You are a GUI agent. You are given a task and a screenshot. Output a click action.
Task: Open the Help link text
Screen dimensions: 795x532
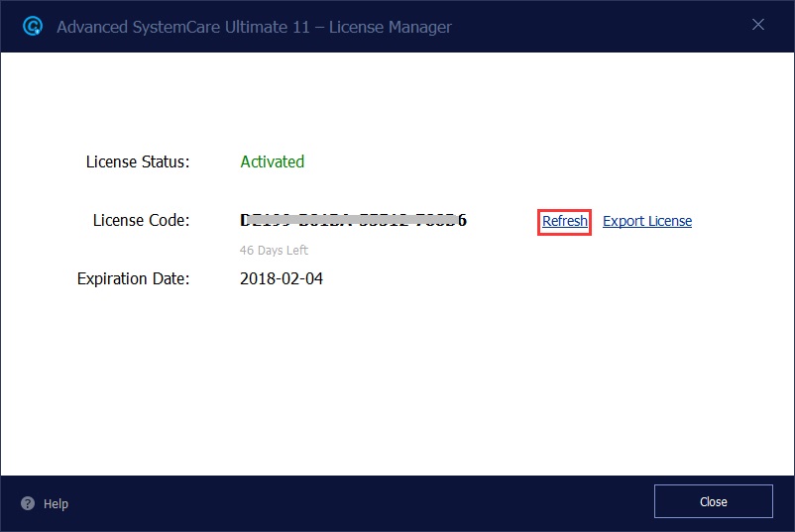[56, 503]
